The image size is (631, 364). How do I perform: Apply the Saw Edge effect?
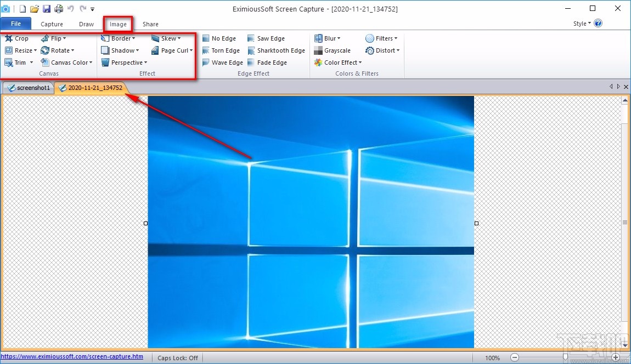tap(266, 38)
